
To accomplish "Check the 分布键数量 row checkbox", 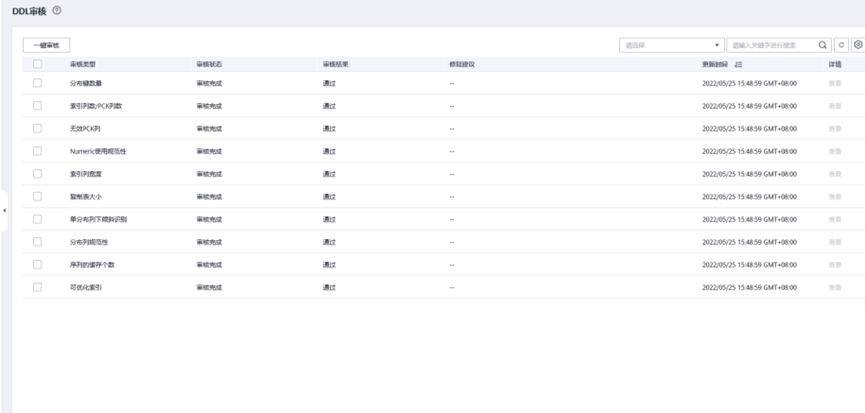I will [38, 83].
